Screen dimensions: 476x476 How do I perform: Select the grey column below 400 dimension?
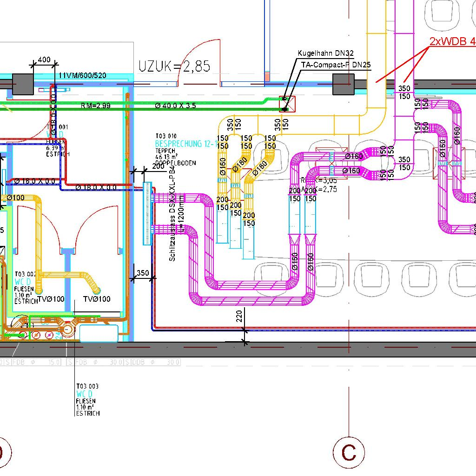click(x=23, y=84)
